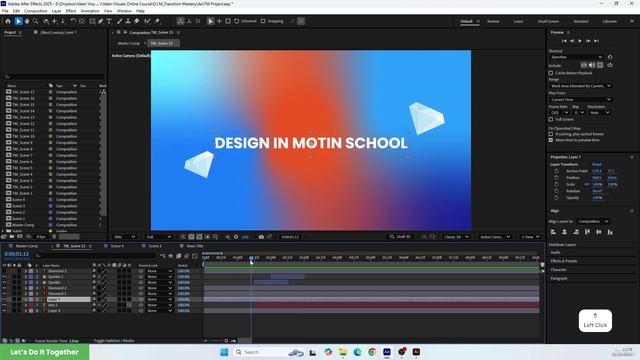Select the Brush tool
This screenshot has width=640, height=360.
click(x=120, y=21)
